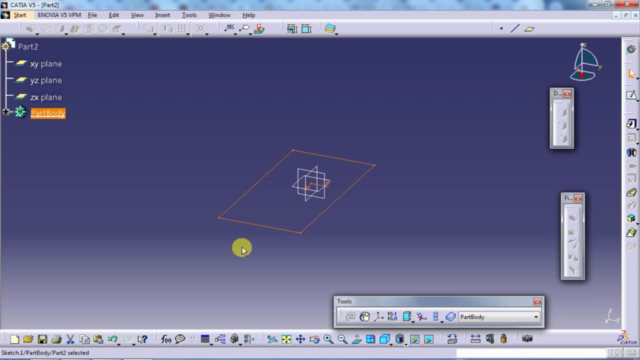Close the Tools floating toolbar

[x=537, y=302]
